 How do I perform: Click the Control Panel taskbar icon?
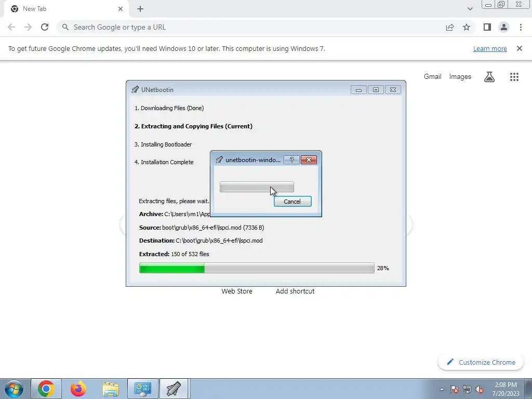(143, 389)
